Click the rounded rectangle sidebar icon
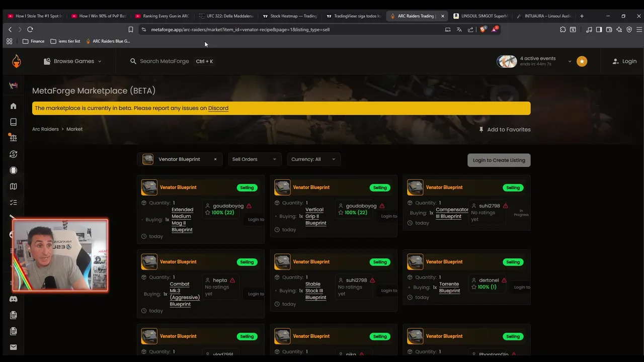Screen dimensions: 644x362 coord(14,170)
